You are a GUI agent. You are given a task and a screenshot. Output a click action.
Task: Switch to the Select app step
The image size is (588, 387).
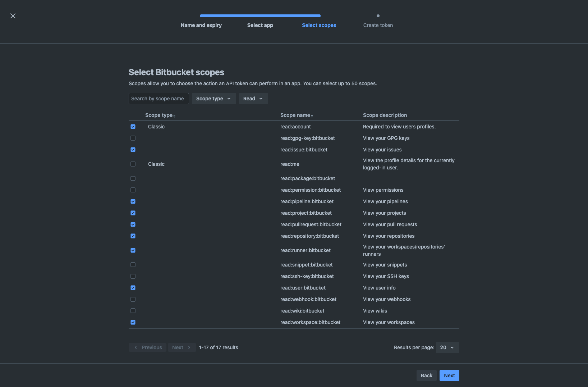pyautogui.click(x=260, y=25)
